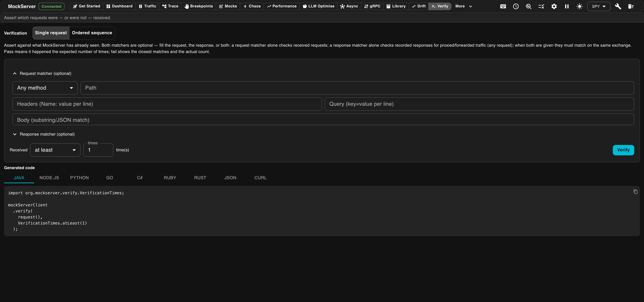644x302 pixels.
Task: Click the import VerificationTimes code line
Action: pos(66,193)
